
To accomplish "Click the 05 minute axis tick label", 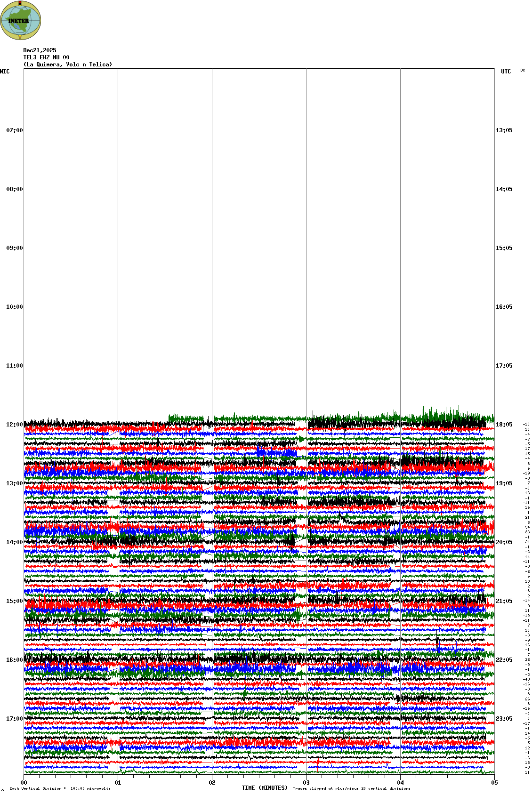I will (494, 783).
